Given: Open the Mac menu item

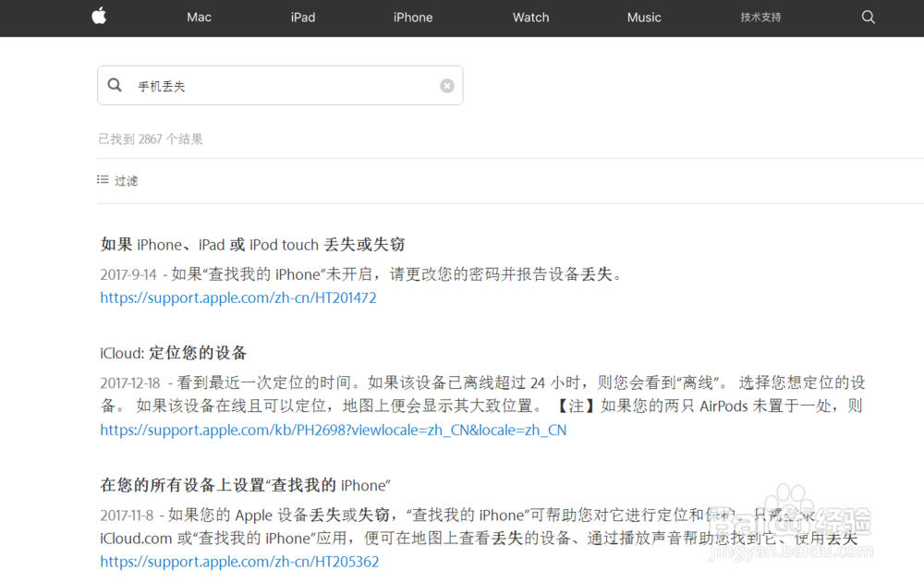Looking at the screenshot, I should click(x=200, y=18).
